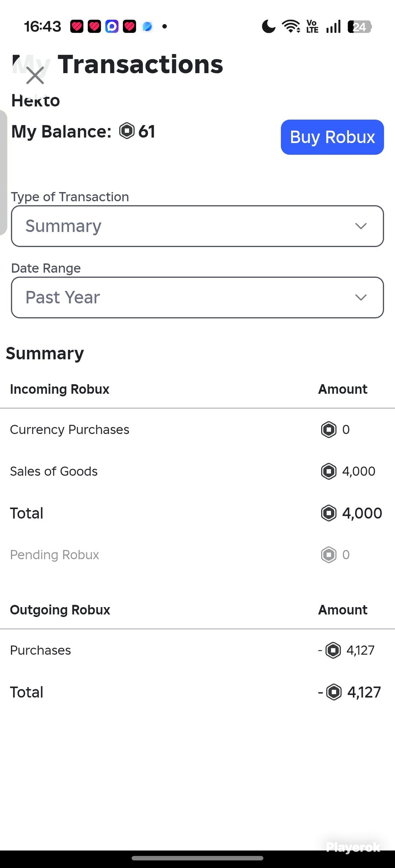Close the transactions page with X icon
395x868 pixels.
tap(35, 75)
